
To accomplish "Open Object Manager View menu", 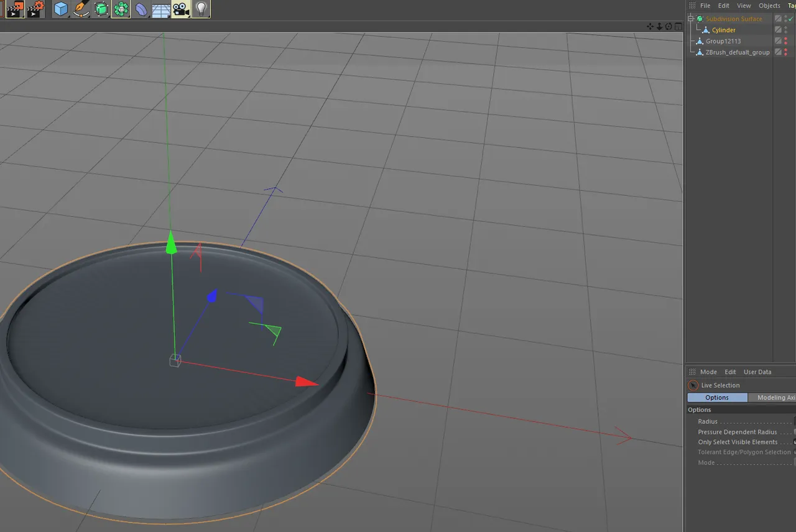I will 744,6.
